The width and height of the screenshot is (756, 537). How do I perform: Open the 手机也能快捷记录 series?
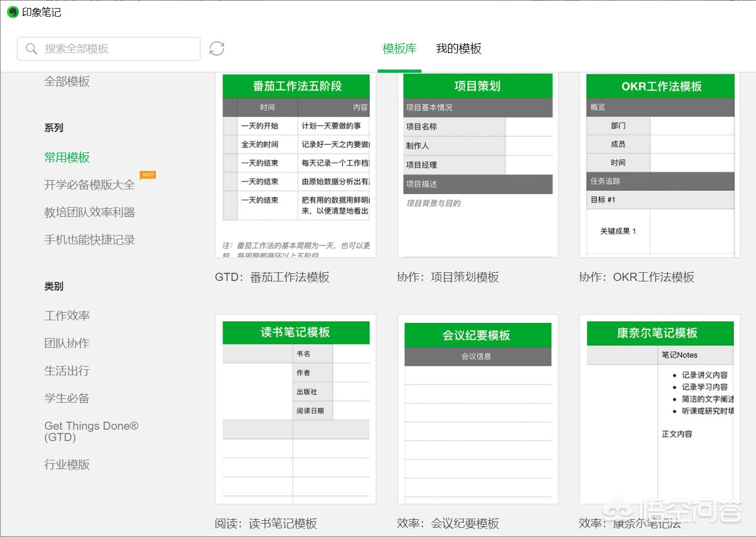click(x=89, y=239)
